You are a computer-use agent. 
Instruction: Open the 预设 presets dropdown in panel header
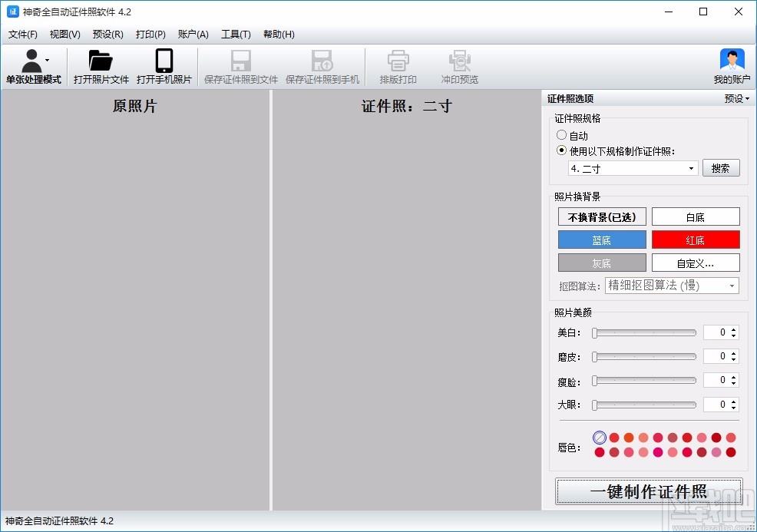736,98
